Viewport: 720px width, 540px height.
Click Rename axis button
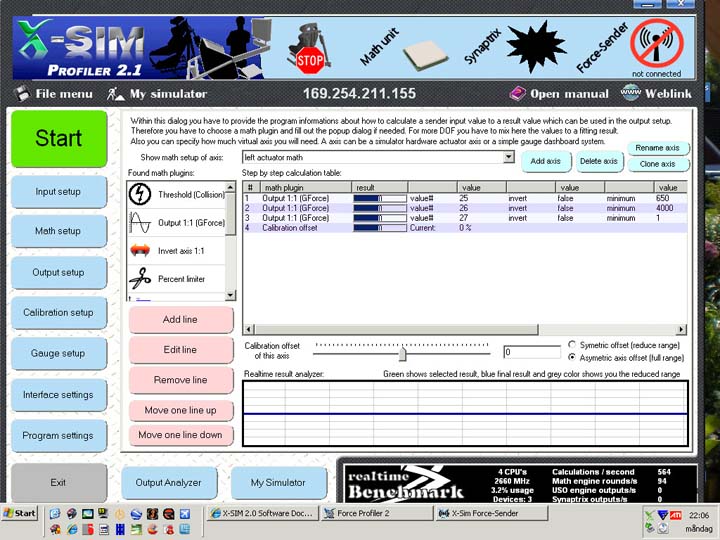(x=658, y=147)
